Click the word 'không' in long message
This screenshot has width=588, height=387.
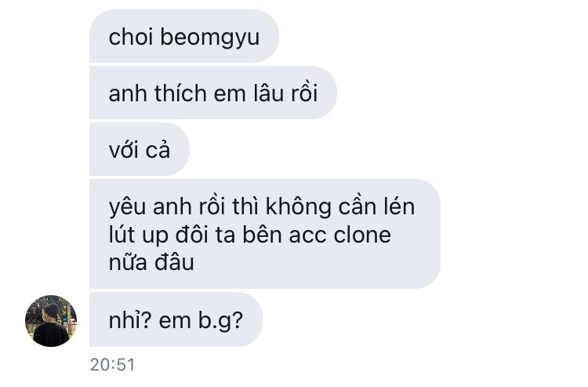298,207
